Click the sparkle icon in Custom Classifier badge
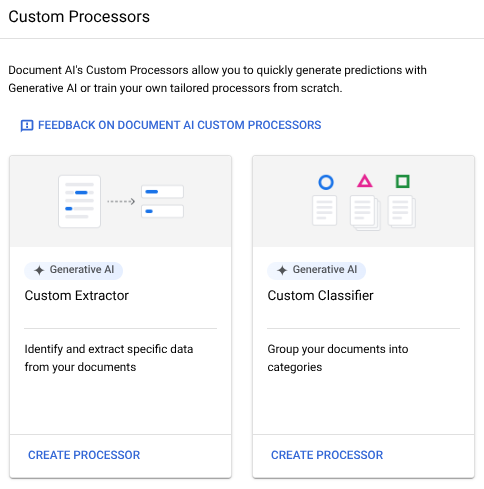The image size is (484, 489). [x=282, y=270]
